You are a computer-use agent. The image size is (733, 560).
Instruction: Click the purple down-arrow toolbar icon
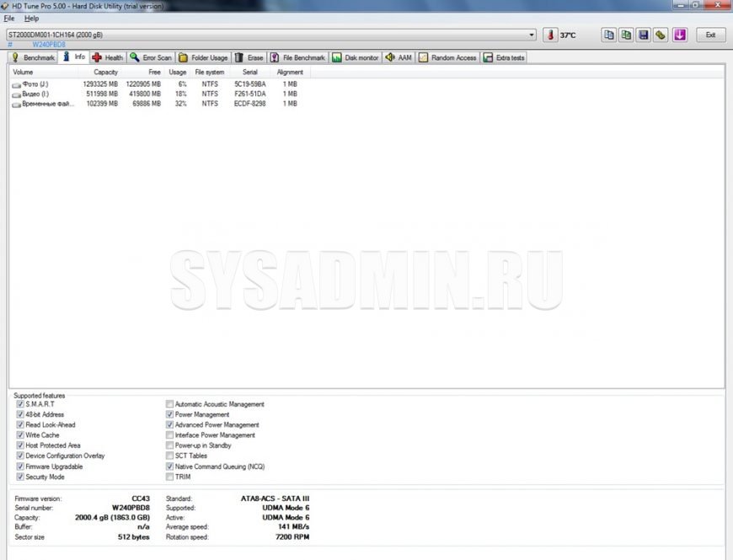(x=680, y=35)
